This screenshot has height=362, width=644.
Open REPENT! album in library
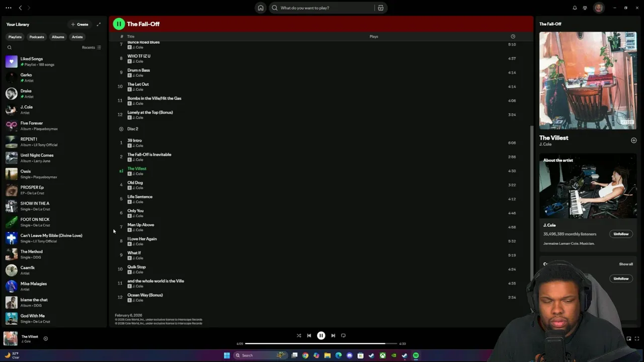54,142
